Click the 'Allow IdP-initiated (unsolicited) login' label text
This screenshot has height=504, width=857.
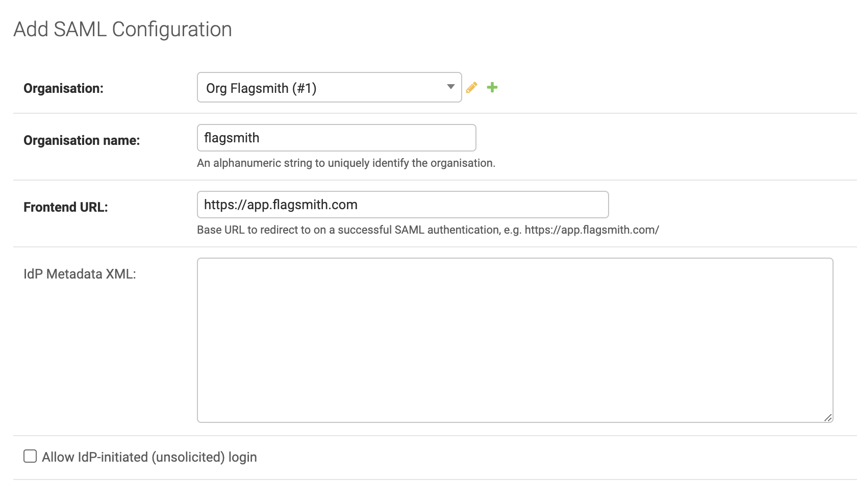click(149, 457)
